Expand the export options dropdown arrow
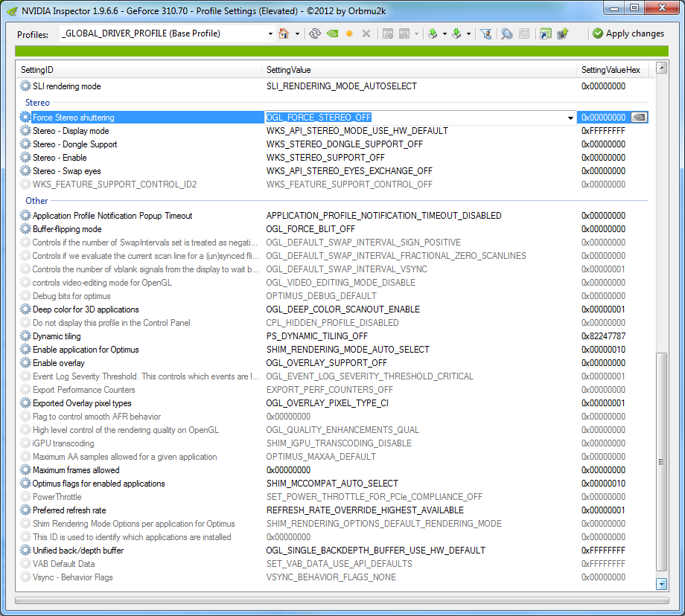 [445, 33]
